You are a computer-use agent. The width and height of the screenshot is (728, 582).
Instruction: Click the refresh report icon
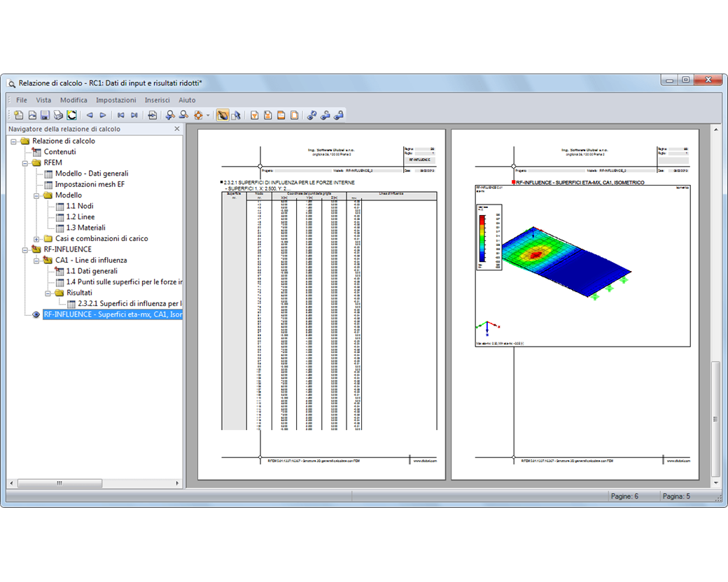click(x=71, y=115)
